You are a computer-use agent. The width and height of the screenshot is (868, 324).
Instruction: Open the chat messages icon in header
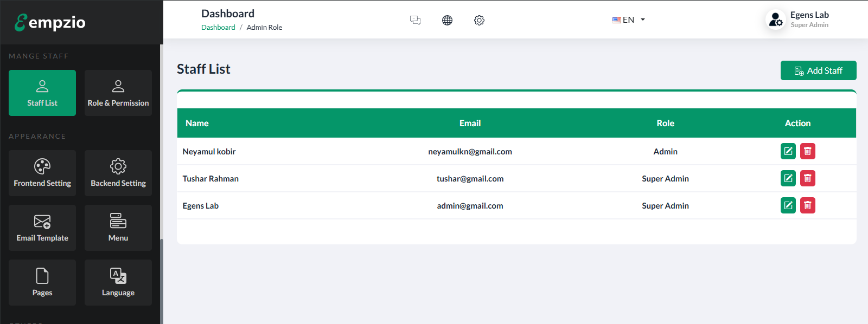pyautogui.click(x=415, y=20)
